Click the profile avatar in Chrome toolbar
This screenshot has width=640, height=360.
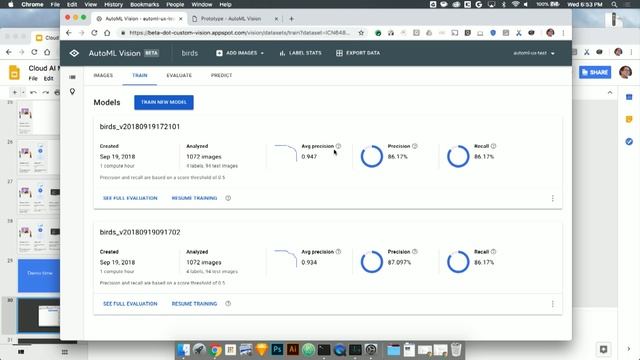click(x=550, y=33)
